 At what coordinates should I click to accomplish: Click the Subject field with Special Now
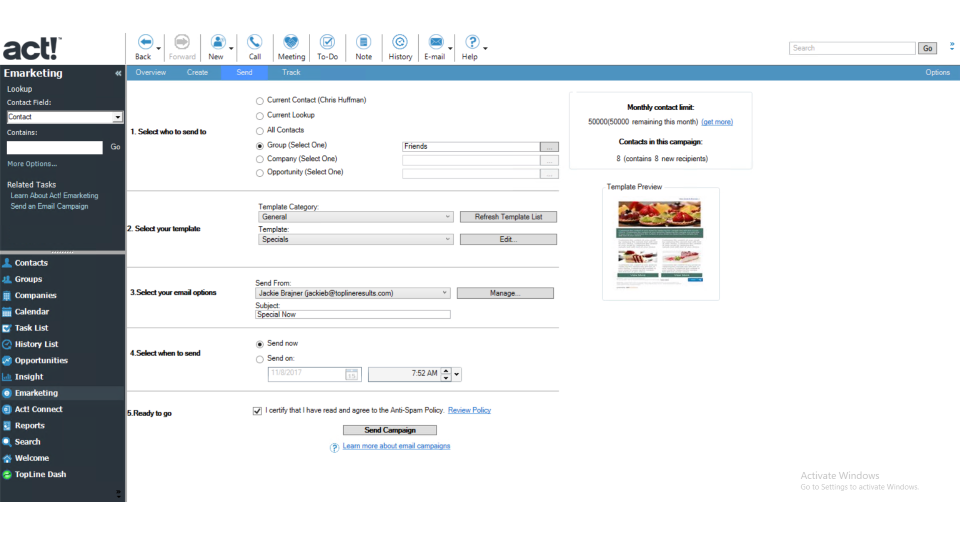click(353, 315)
